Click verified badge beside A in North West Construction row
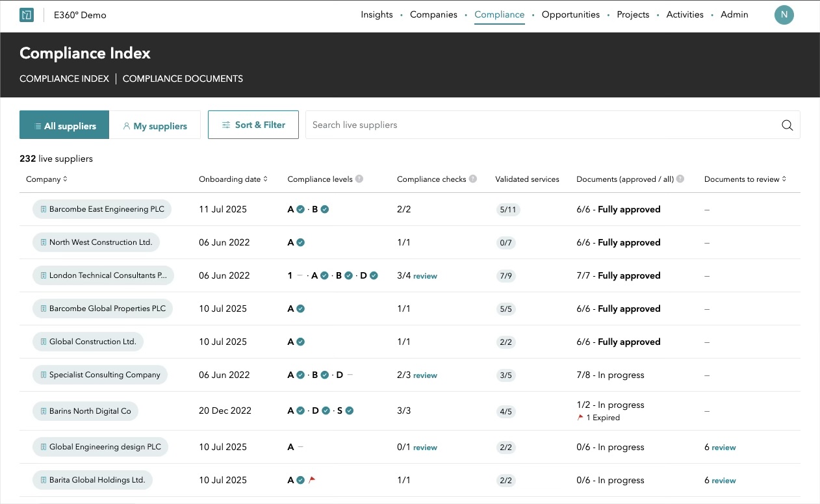This screenshot has width=820, height=504. (300, 242)
